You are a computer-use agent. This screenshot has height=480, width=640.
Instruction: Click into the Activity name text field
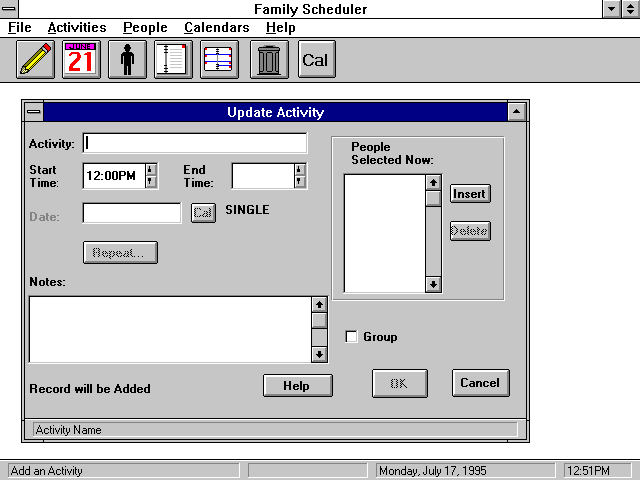coord(195,143)
